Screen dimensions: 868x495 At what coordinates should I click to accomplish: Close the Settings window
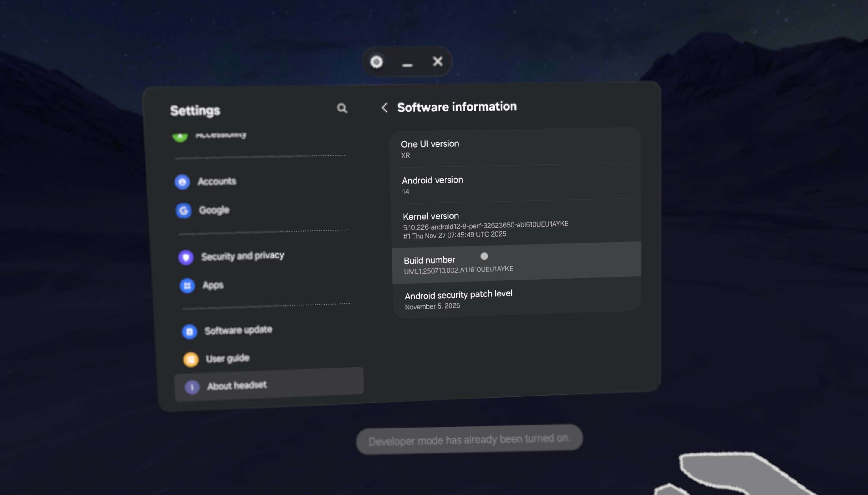click(x=438, y=61)
